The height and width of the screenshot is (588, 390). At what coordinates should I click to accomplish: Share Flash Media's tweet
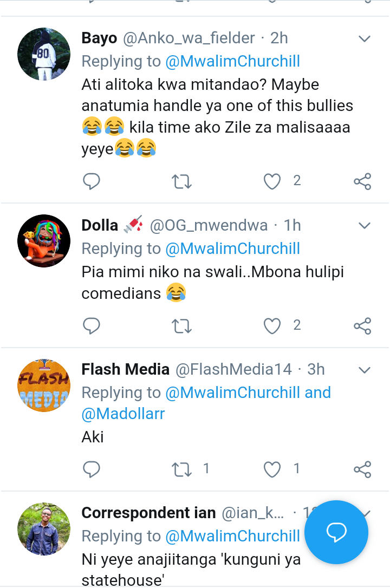tap(362, 469)
